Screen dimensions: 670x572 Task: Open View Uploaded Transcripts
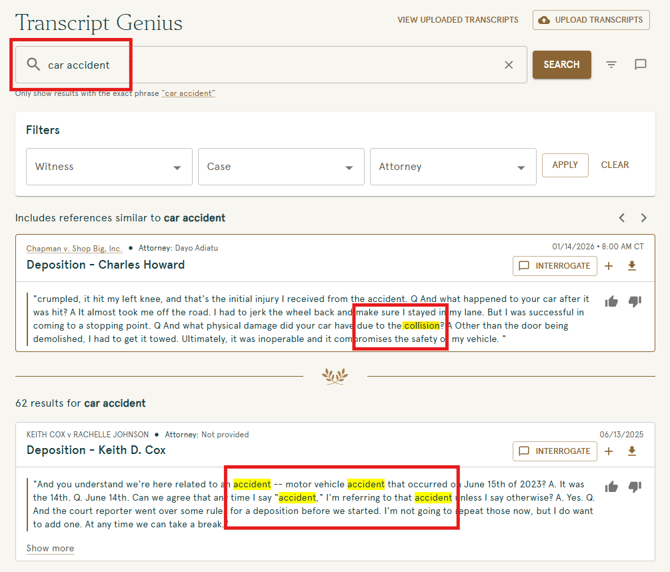[x=457, y=20]
